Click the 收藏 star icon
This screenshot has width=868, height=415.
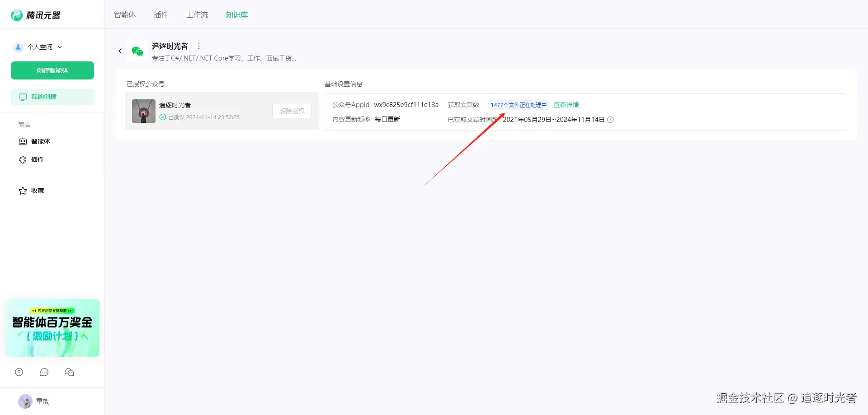(23, 191)
